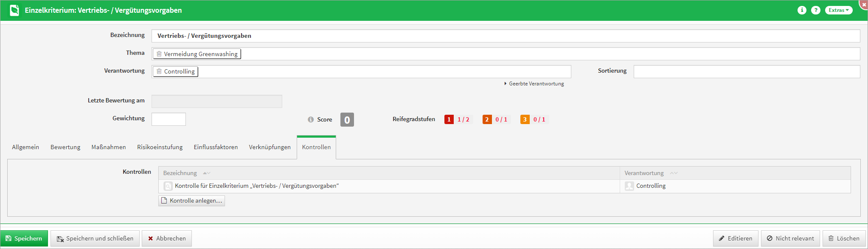Click the Vermeidung Greenwashing tag text
Image resolution: width=868 pixels, height=249 pixels.
(201, 54)
